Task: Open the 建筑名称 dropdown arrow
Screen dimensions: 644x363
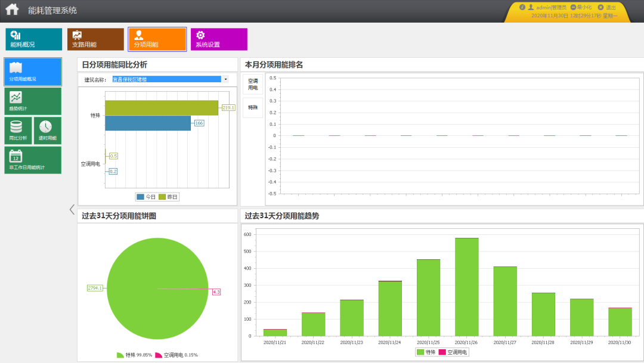Action: pyautogui.click(x=225, y=79)
